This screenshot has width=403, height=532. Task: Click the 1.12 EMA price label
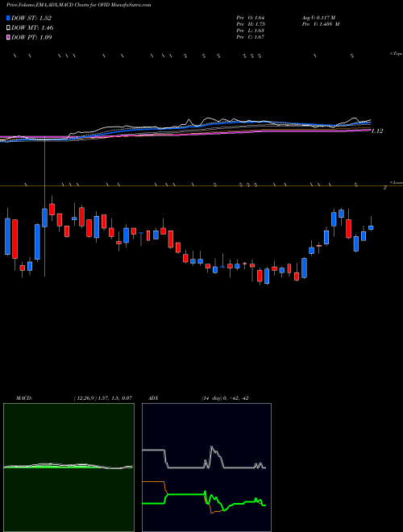pos(377,131)
